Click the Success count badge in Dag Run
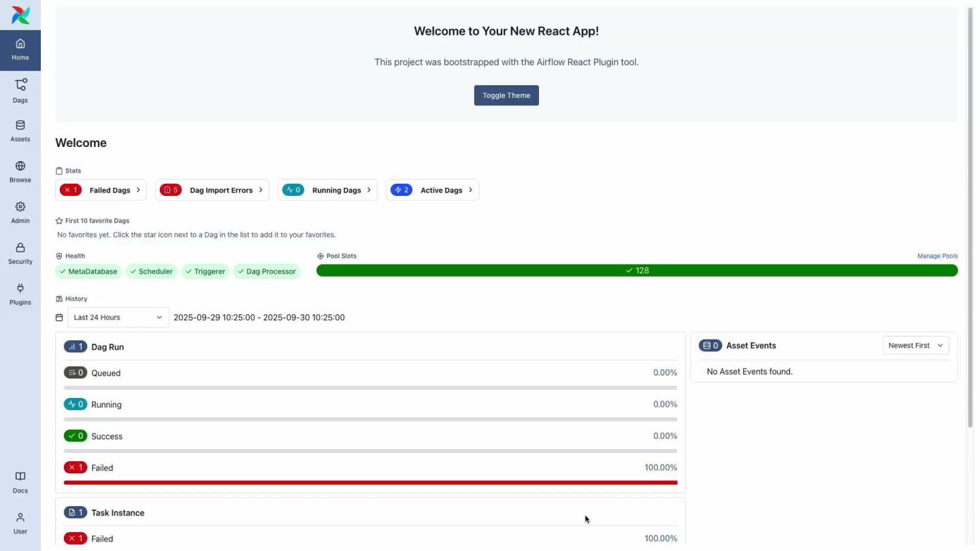Image resolution: width=980 pixels, height=551 pixels. click(76, 436)
